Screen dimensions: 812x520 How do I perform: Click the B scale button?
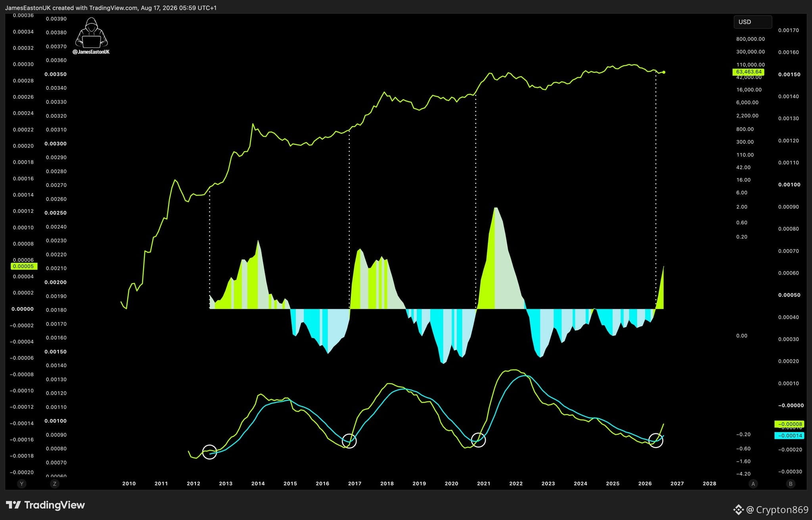pos(791,484)
